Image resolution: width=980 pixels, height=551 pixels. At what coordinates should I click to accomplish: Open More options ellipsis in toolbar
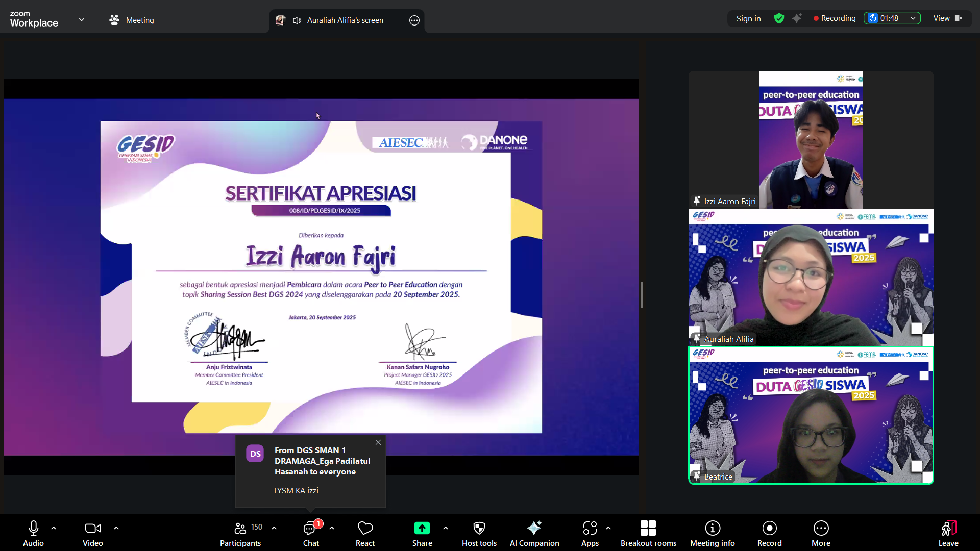[821, 529]
